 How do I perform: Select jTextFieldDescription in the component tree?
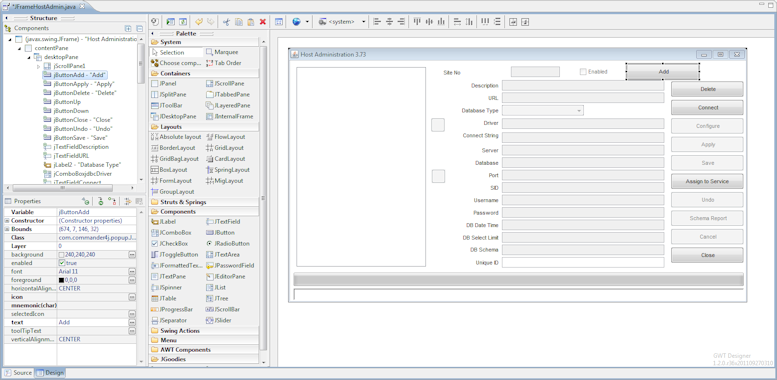click(x=76, y=147)
